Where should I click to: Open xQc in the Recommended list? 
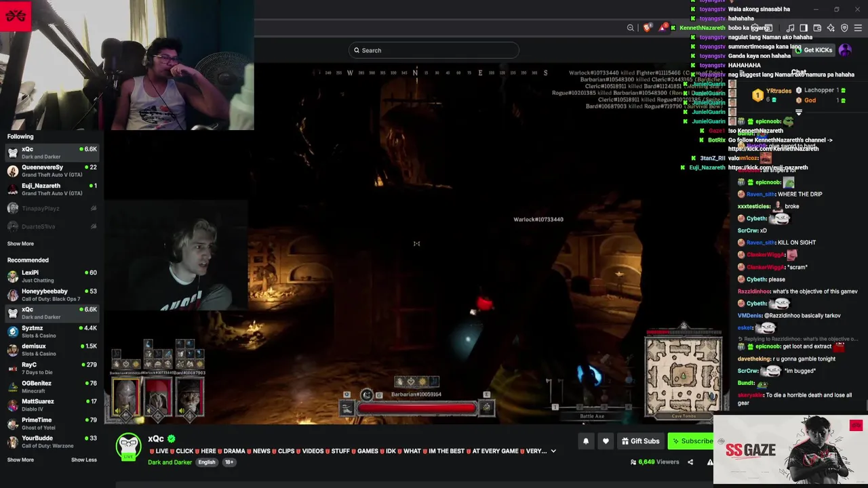coord(52,313)
